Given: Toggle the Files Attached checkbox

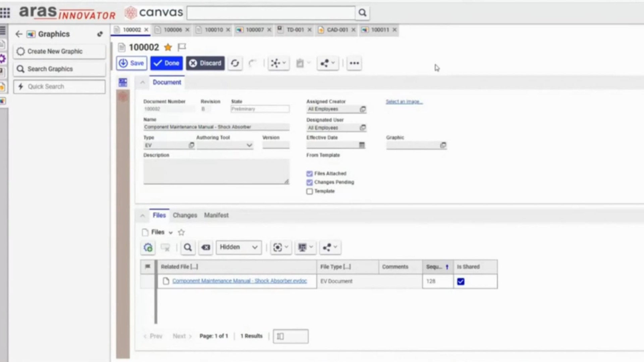Looking at the screenshot, I should pos(310,174).
